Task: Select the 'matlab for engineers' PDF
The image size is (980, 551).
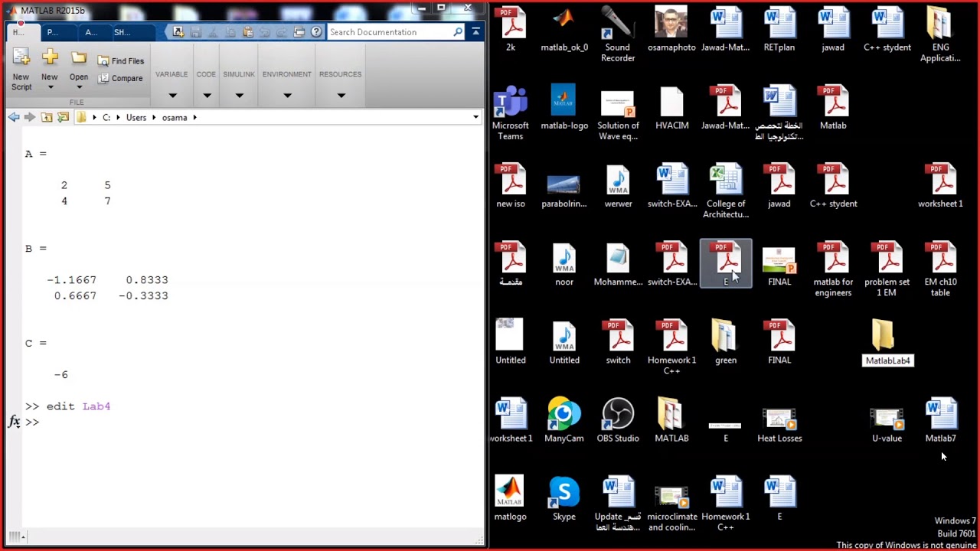Action: click(x=833, y=269)
